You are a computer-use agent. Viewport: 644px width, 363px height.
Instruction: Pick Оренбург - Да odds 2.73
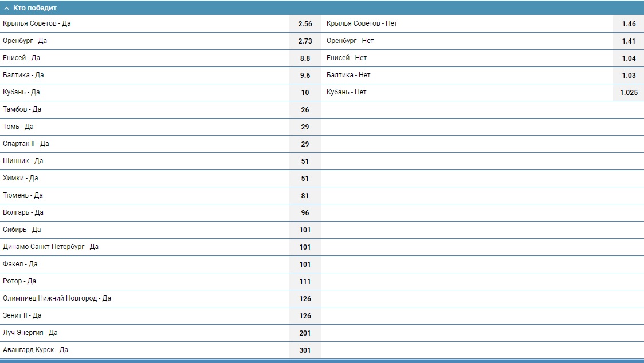pos(305,41)
